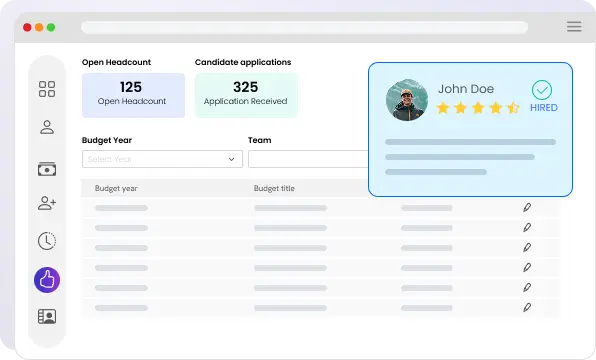Open the user profile icon in sidebar
Image resolution: width=596 pixels, height=360 pixels.
tap(47, 127)
